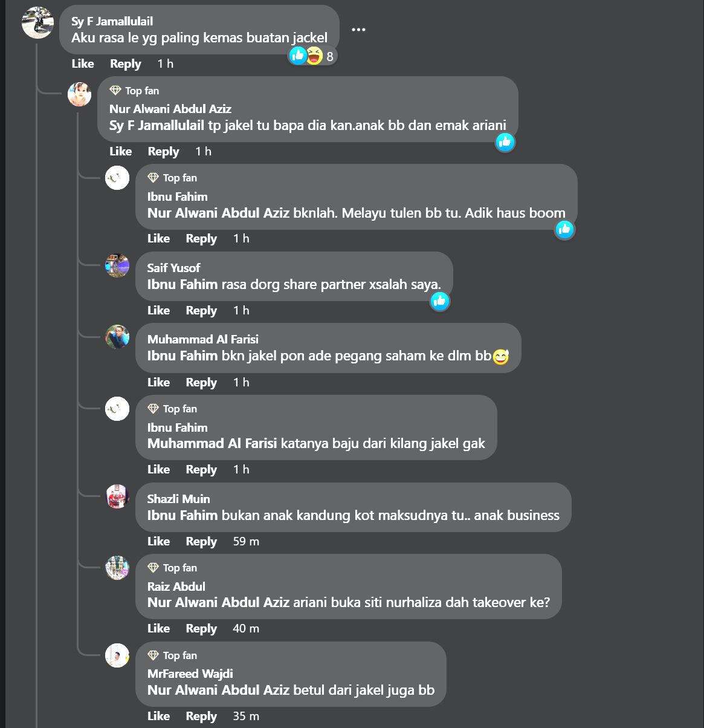Click the Top fan diamond icon beside Raiz Abdul
The height and width of the screenshot is (728, 704).
click(152, 567)
